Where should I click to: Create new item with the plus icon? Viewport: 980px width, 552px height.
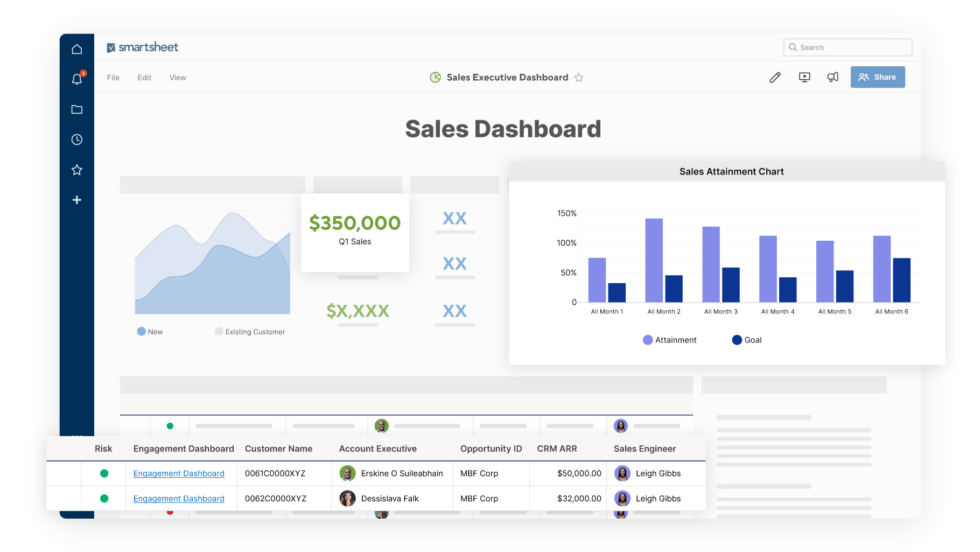[x=77, y=200]
